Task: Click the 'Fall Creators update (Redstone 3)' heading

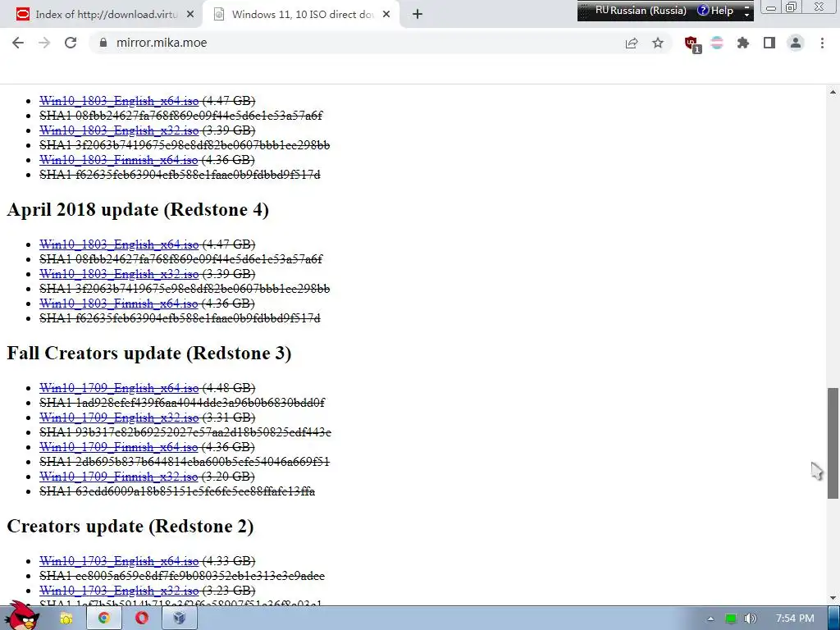Action: click(149, 353)
